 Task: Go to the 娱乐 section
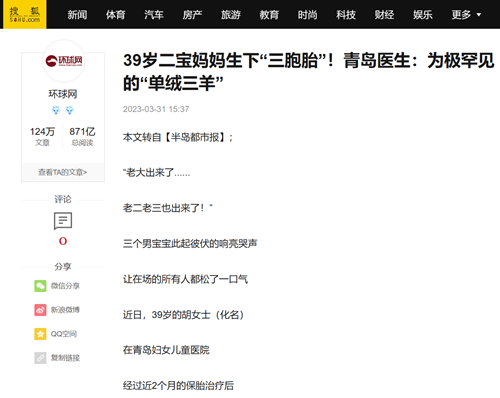(x=423, y=15)
